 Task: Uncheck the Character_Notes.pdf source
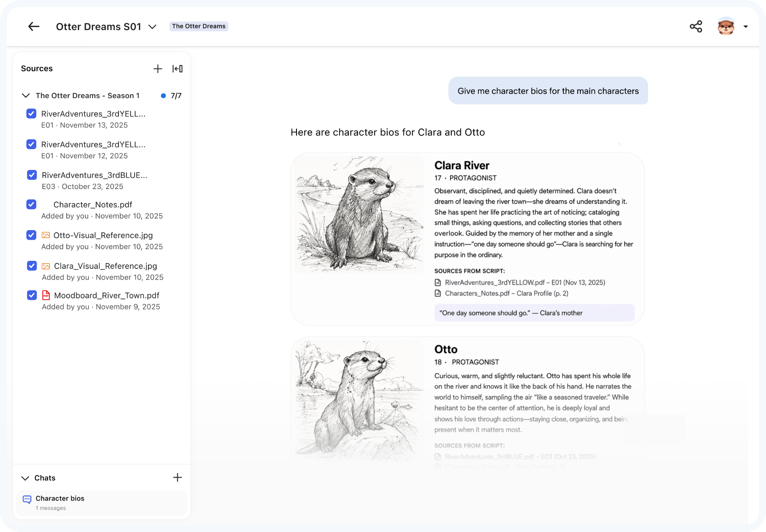click(x=31, y=205)
